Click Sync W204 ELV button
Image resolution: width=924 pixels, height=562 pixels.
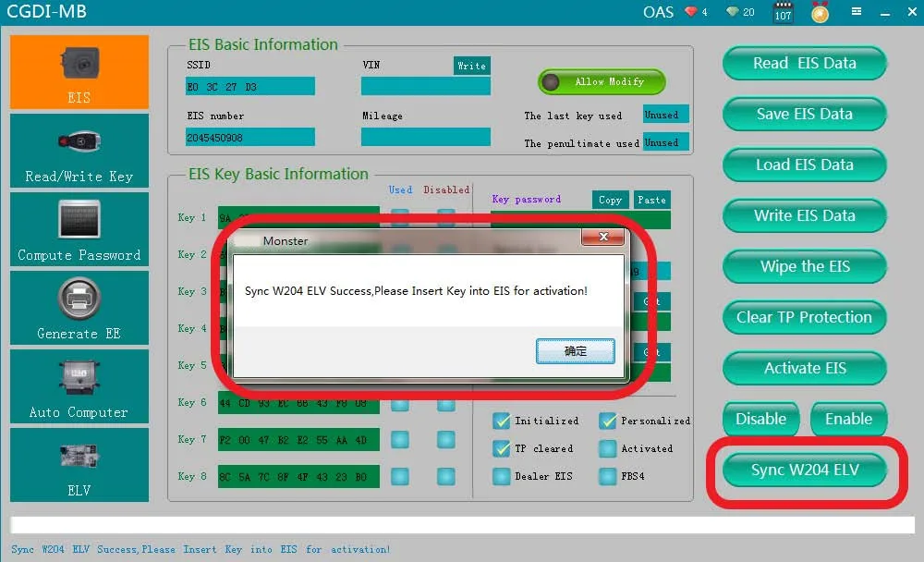805,470
